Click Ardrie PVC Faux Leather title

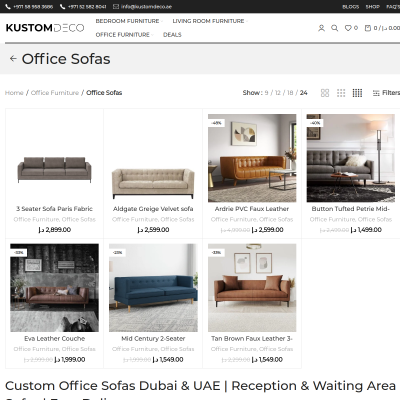[x=252, y=209]
